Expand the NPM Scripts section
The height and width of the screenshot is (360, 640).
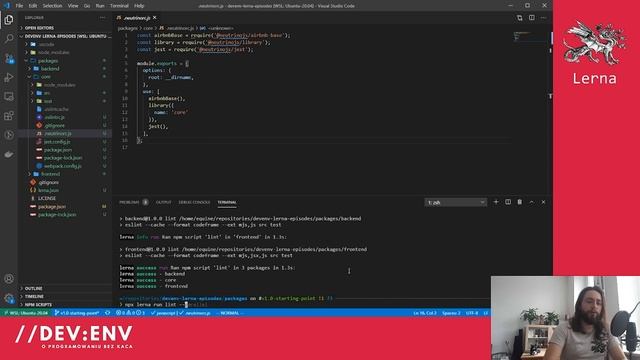(x=38, y=304)
